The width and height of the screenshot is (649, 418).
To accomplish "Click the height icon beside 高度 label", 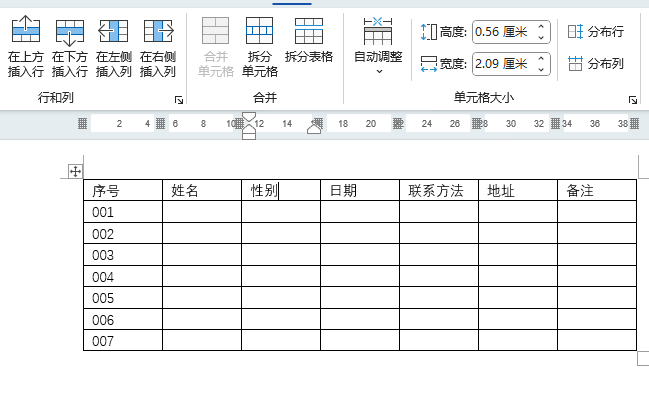I will click(428, 32).
